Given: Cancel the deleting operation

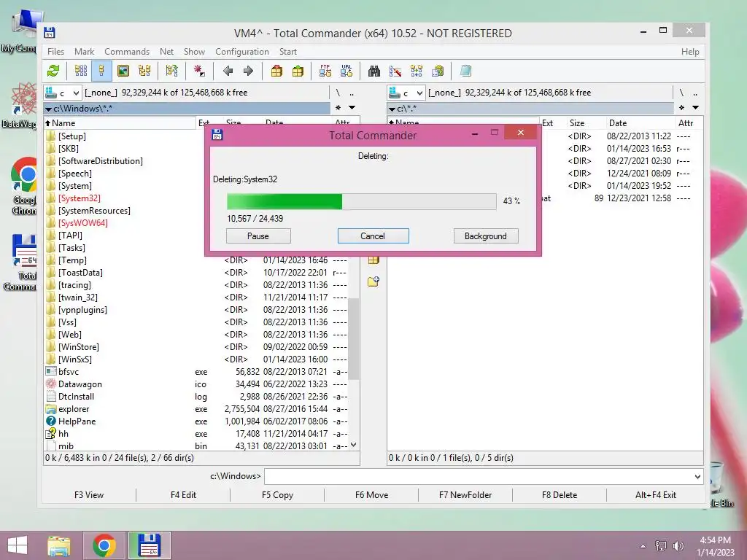Looking at the screenshot, I should click(x=373, y=236).
